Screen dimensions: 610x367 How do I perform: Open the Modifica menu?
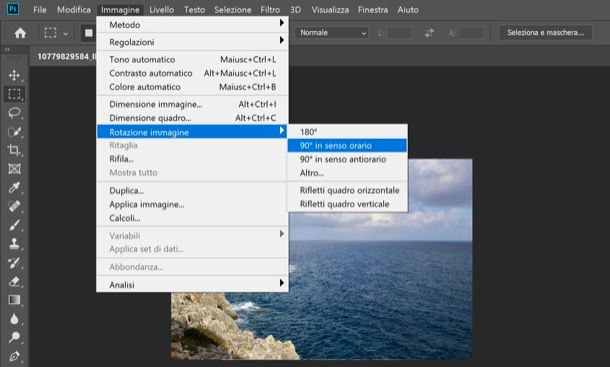coord(74,10)
